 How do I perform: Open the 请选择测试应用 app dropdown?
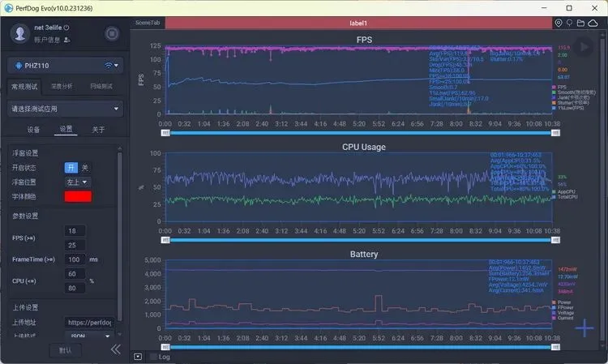coord(65,109)
